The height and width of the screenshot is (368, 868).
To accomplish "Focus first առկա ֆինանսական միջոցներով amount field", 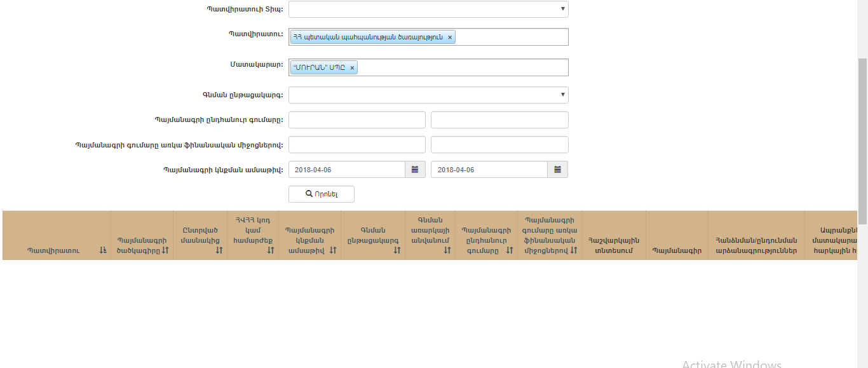I will click(357, 145).
